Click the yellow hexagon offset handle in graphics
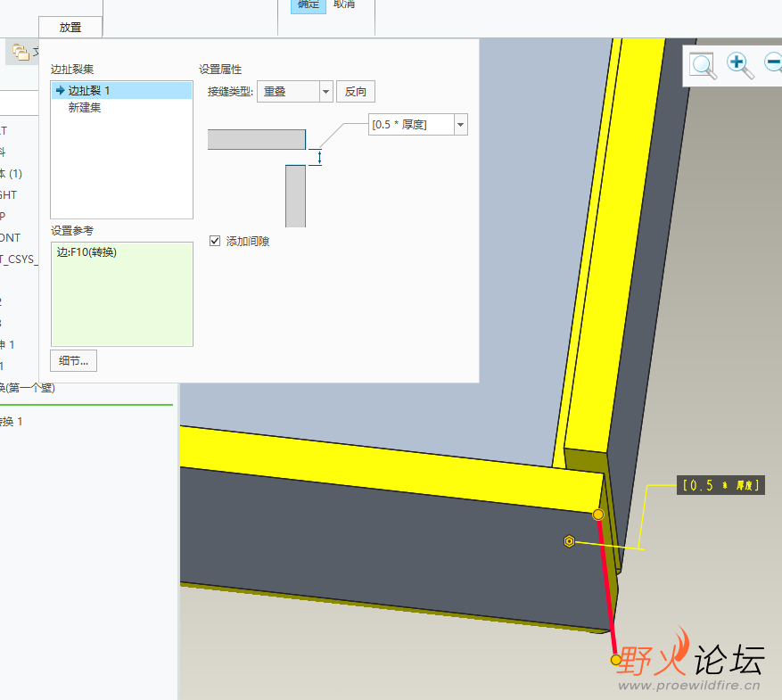Image resolution: width=782 pixels, height=700 pixels. 569,540
